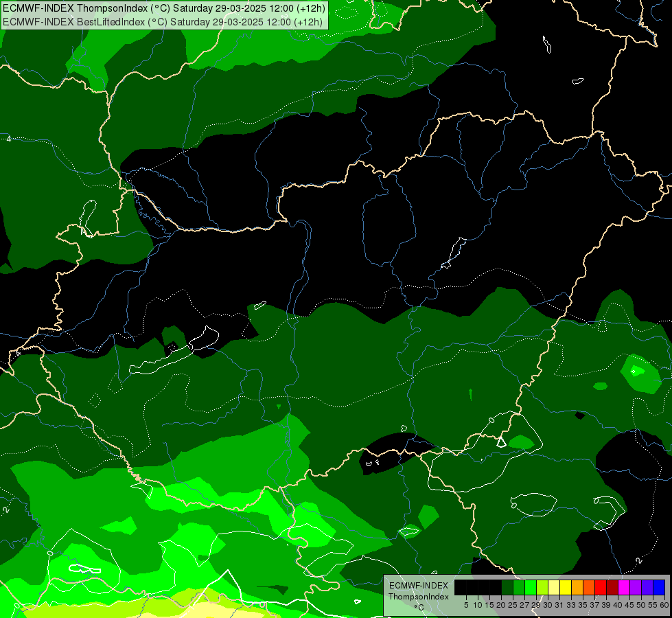The width and height of the screenshot is (672, 618).
Task: Click the dark orange 35–37 legend swatch
Action: click(589, 587)
